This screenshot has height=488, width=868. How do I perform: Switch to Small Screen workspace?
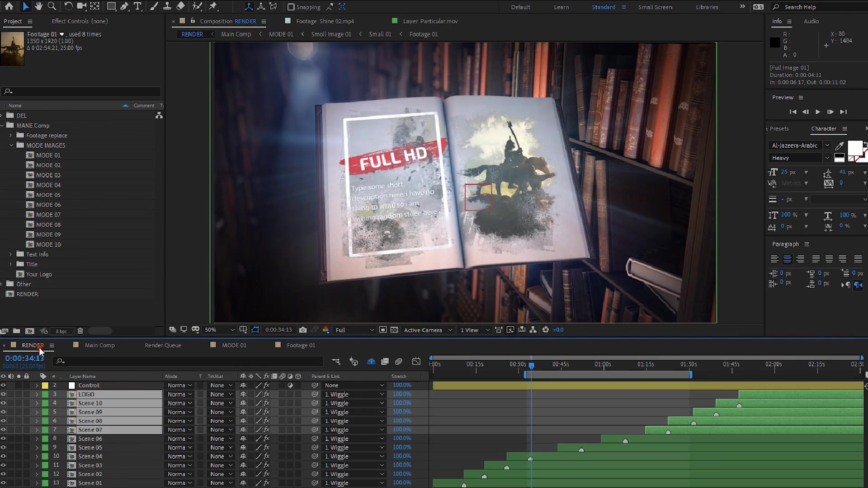pos(655,7)
